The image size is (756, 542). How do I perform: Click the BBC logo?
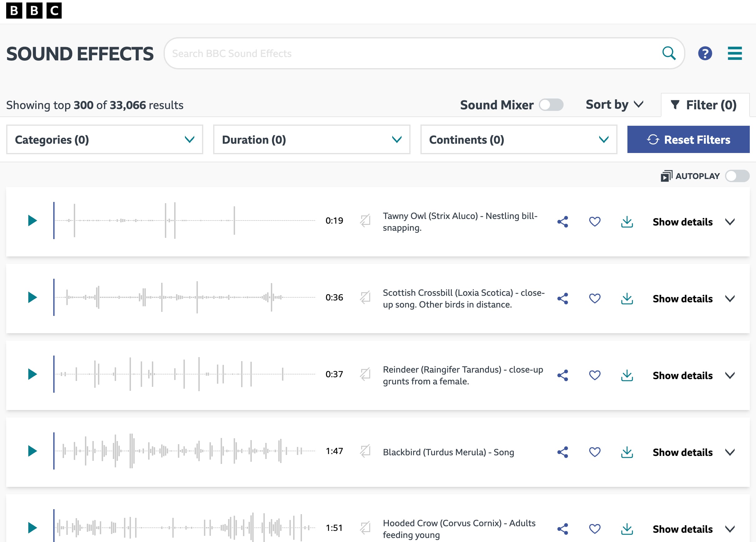click(34, 10)
